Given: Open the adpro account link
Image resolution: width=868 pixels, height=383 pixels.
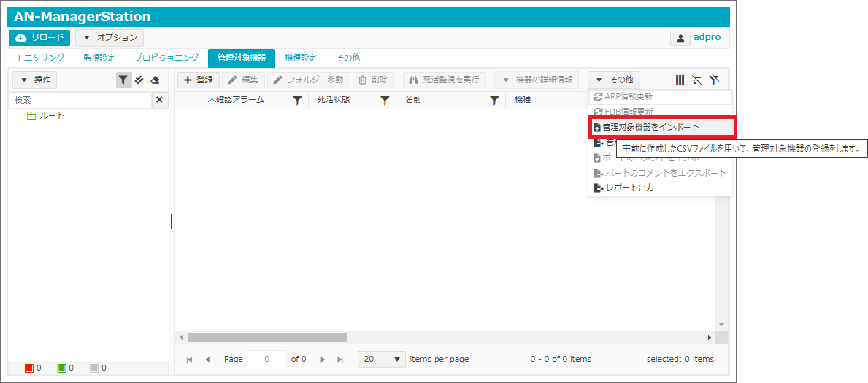Looking at the screenshot, I should [x=708, y=38].
